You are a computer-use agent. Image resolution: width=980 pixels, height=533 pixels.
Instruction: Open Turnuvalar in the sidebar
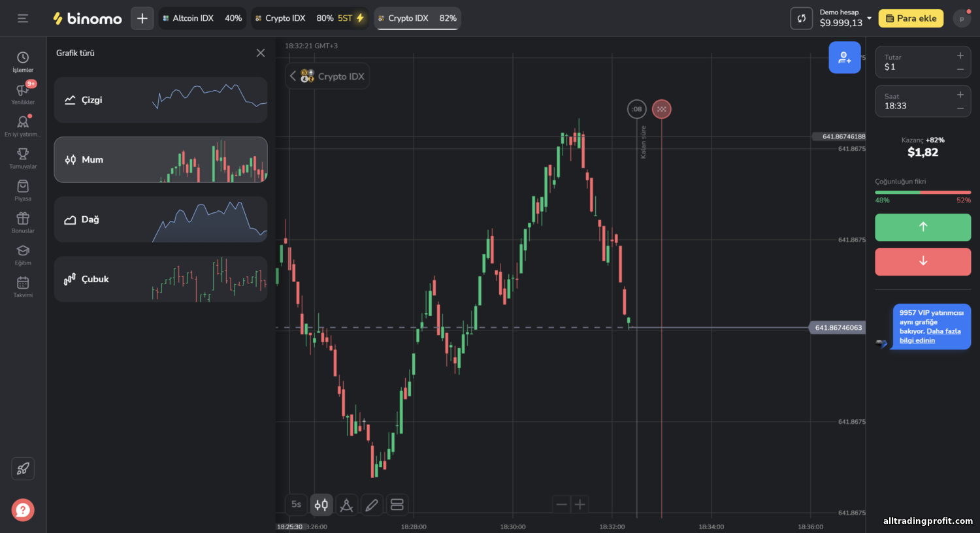click(x=23, y=158)
